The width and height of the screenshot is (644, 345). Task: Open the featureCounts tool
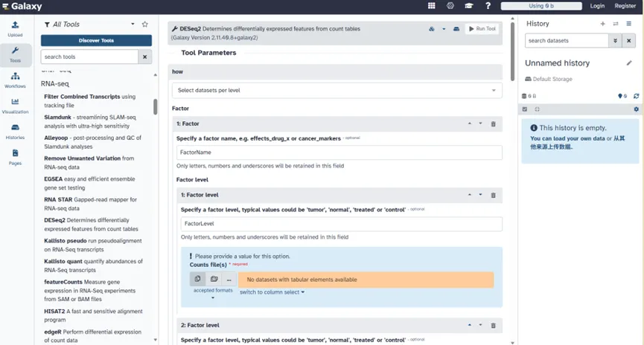(89, 291)
